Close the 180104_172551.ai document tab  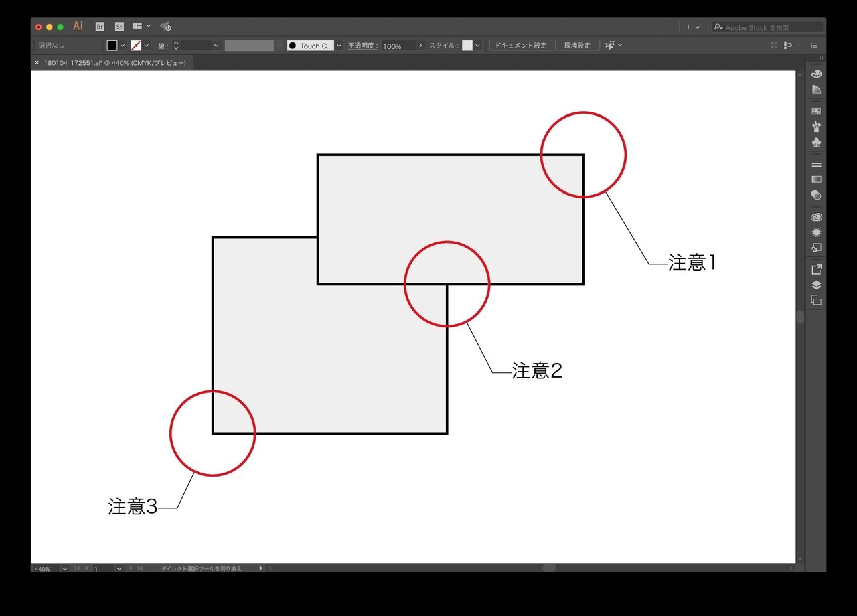[x=37, y=62]
